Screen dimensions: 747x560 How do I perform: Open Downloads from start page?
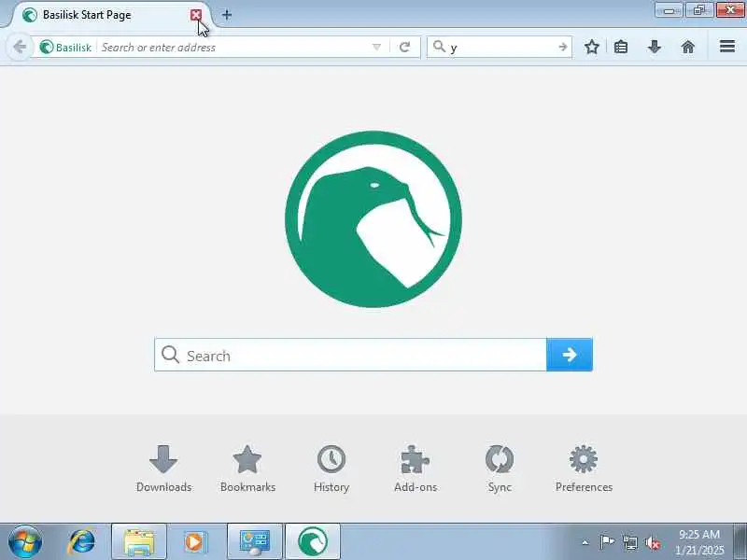click(163, 469)
